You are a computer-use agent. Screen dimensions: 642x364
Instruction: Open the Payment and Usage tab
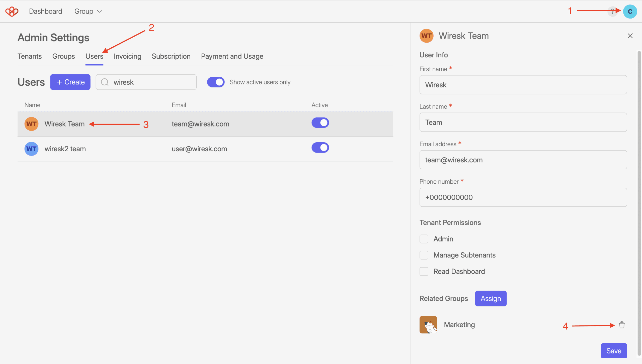(x=232, y=56)
